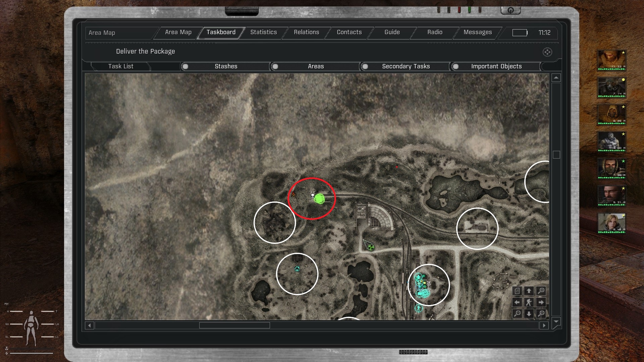644x362 pixels.
Task: Open the map legend sheet icon
Action: pos(517,291)
